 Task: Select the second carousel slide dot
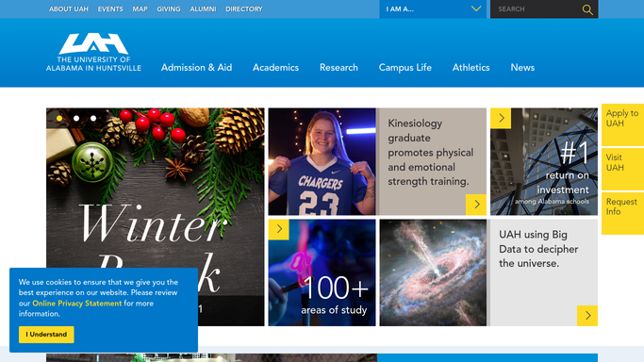pos(76,118)
